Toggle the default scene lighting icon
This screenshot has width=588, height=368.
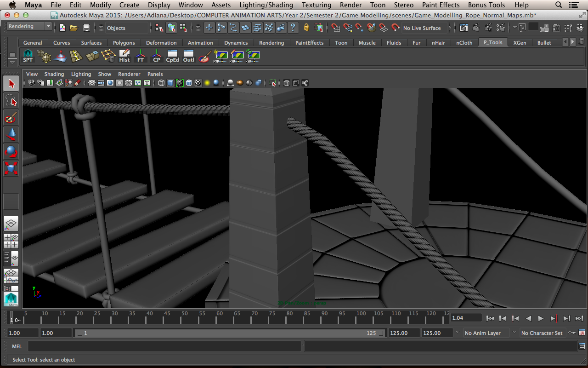(207, 83)
